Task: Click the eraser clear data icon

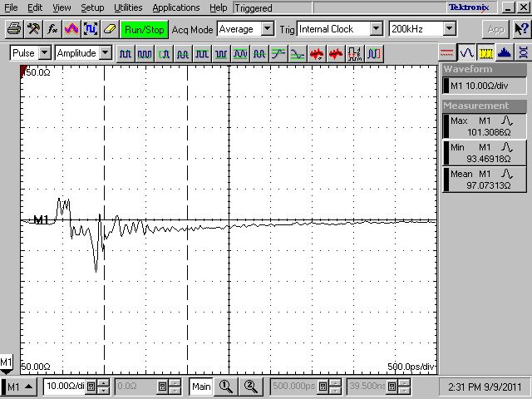Action: 109,29
